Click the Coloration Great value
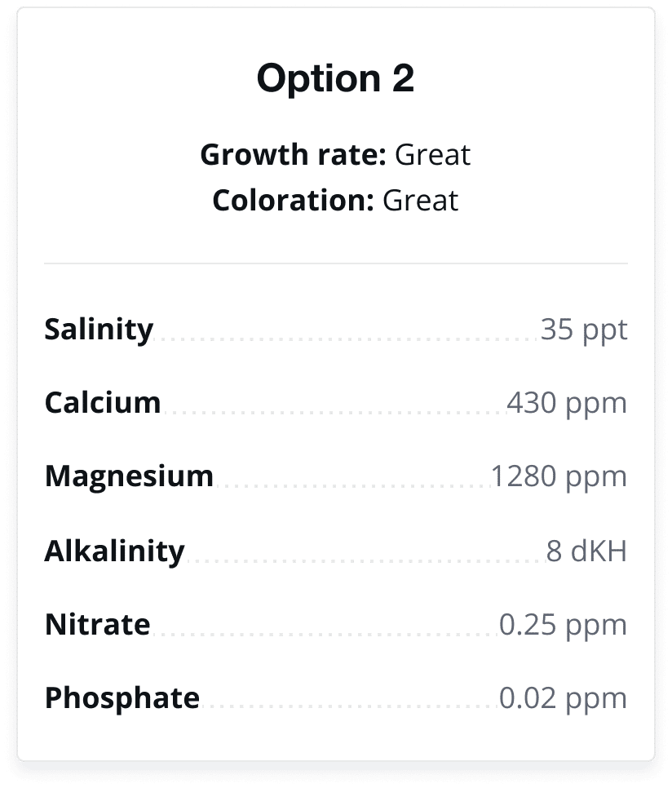The height and width of the screenshot is (788, 672). tap(420, 200)
